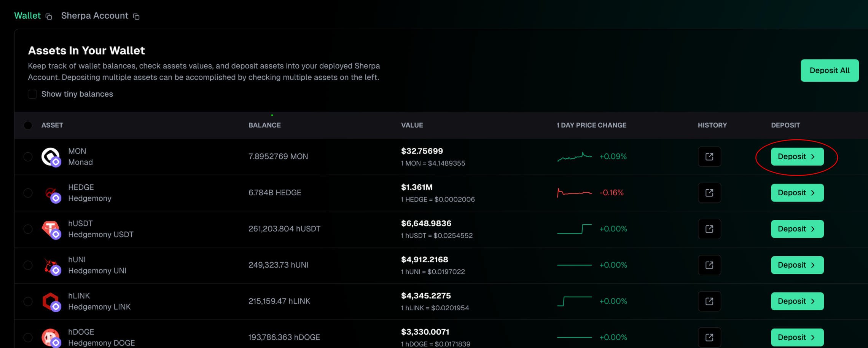Open HEDGE history external link icon
The height and width of the screenshot is (348, 868).
[x=709, y=193]
